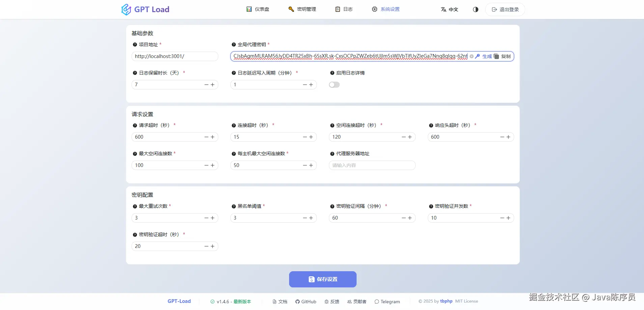Click the 退出登录 logout button
This screenshot has height=310, width=644.
point(505,9)
